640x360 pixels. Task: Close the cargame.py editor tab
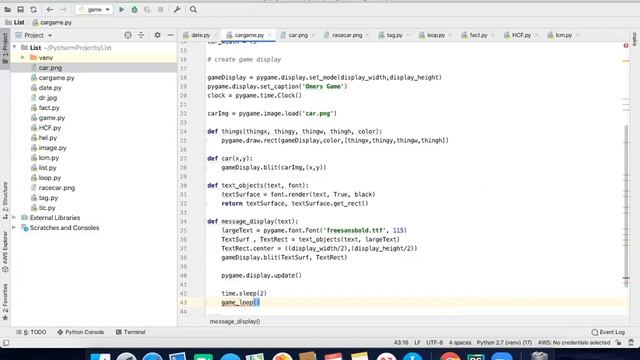pos(269,36)
